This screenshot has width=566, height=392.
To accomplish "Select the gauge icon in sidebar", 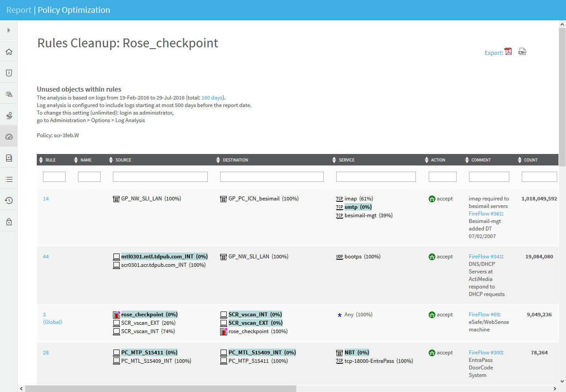I will click(x=9, y=137).
